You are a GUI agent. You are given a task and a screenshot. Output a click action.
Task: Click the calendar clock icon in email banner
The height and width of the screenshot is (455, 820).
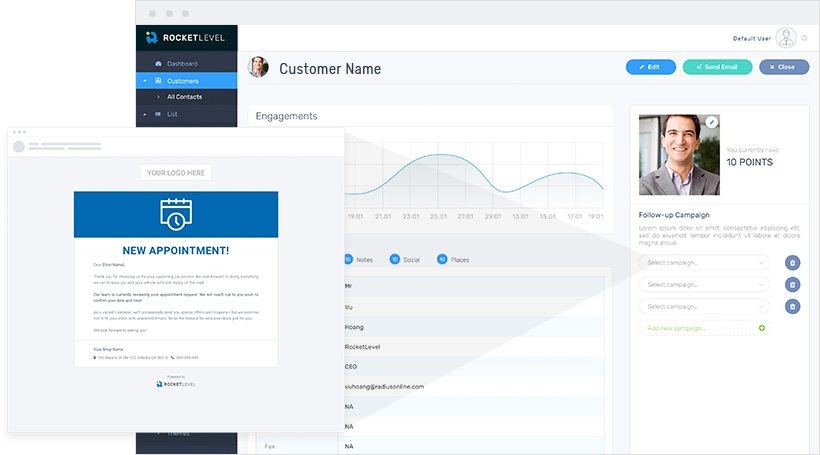tap(176, 214)
